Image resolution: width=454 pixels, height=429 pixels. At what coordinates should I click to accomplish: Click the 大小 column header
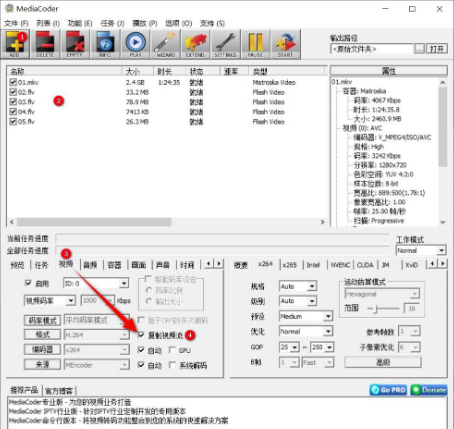138,71
